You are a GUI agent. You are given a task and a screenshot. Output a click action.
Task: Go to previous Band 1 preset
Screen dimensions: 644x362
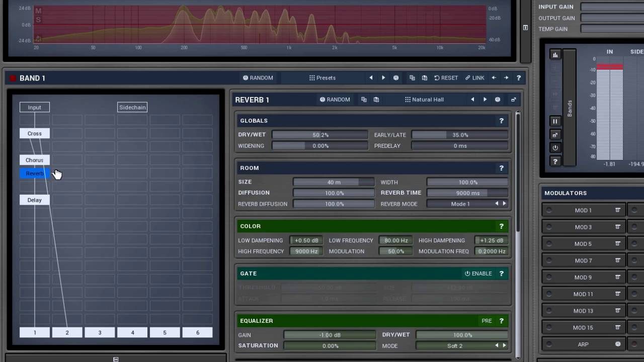point(371,78)
